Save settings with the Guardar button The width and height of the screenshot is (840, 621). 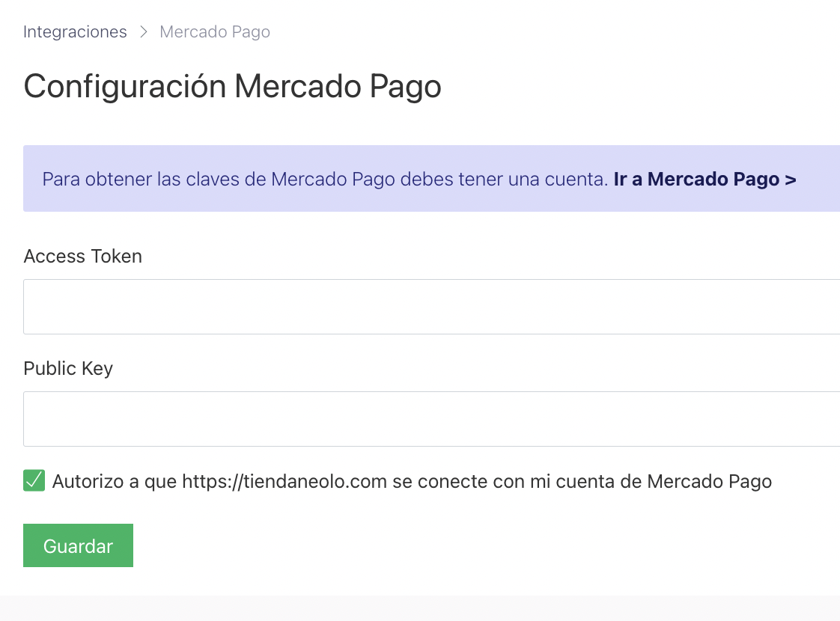click(78, 545)
